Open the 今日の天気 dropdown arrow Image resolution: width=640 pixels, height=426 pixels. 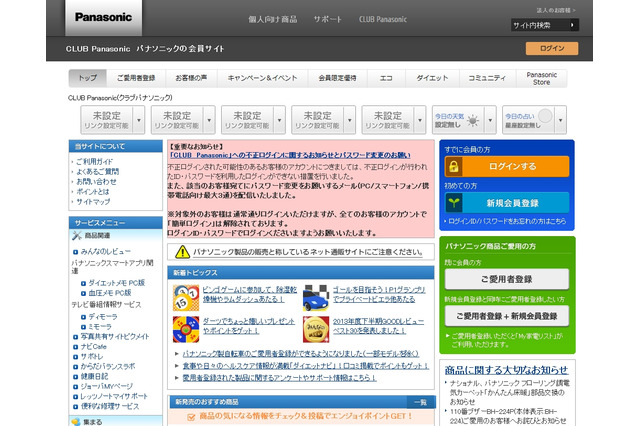click(490, 120)
